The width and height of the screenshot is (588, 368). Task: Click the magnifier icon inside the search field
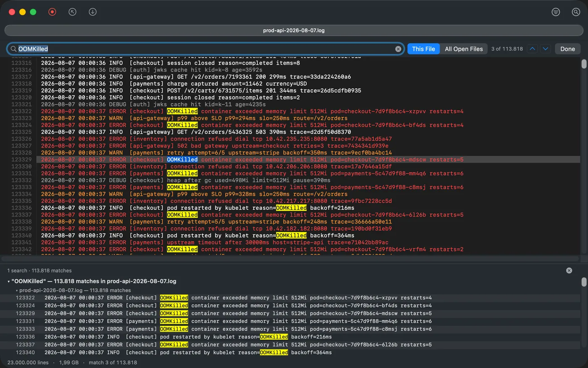(x=13, y=49)
